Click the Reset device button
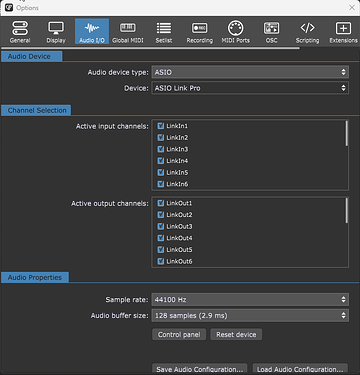The width and height of the screenshot is (360, 375). 236,334
